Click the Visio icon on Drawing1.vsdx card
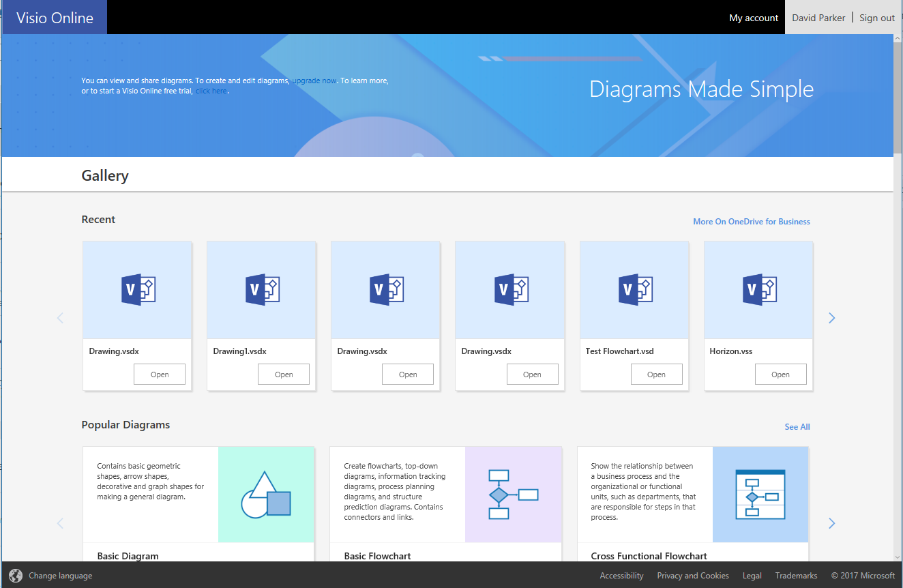This screenshot has height=588, width=903. (x=261, y=289)
